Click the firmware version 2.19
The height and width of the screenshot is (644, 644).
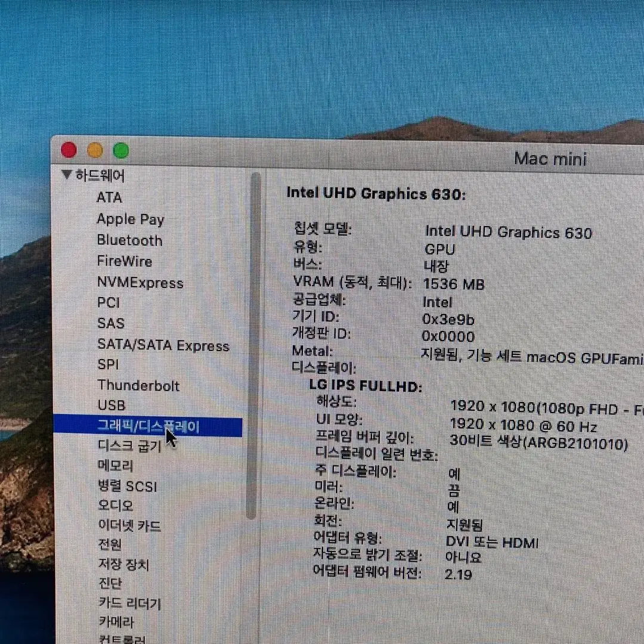(x=458, y=574)
